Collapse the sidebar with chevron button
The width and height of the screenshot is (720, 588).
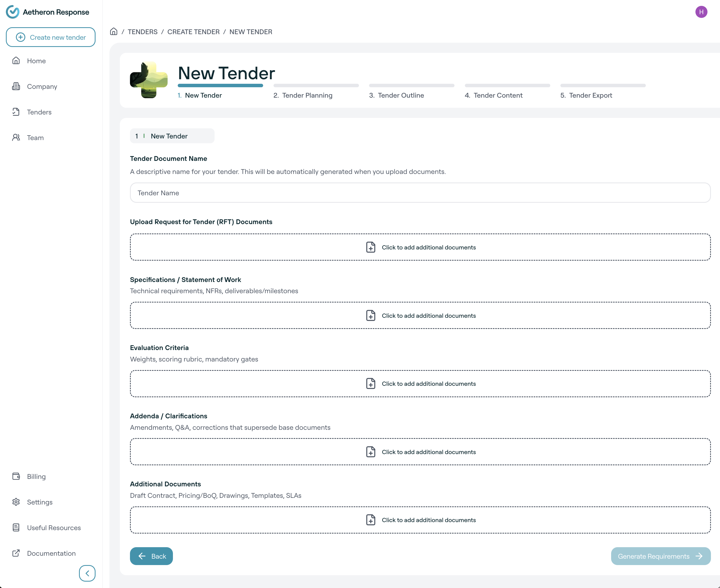tap(87, 573)
